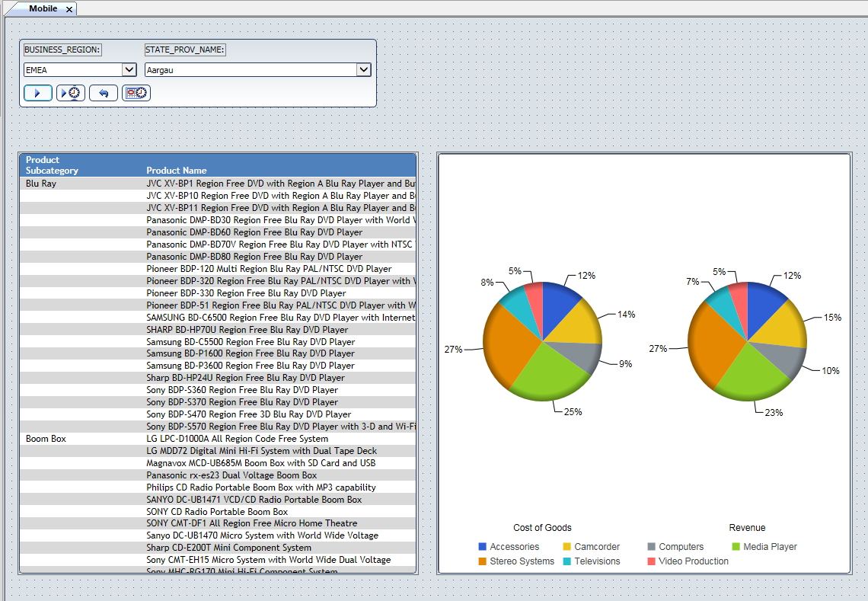Image resolution: width=868 pixels, height=601 pixels.
Task: Select the Sony BDP-S470 3D Blu Ray row
Action: point(218,414)
